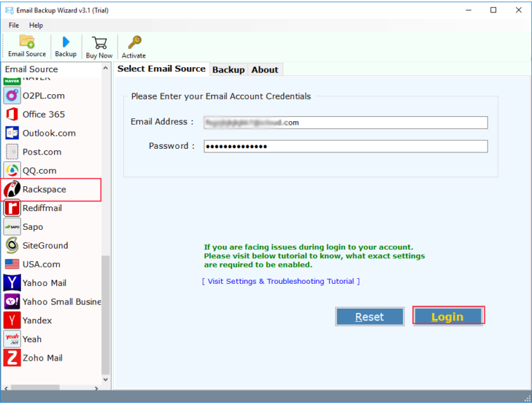Switch to Select Email Source tab
Image resolution: width=532 pixels, height=405 pixels.
click(x=161, y=69)
